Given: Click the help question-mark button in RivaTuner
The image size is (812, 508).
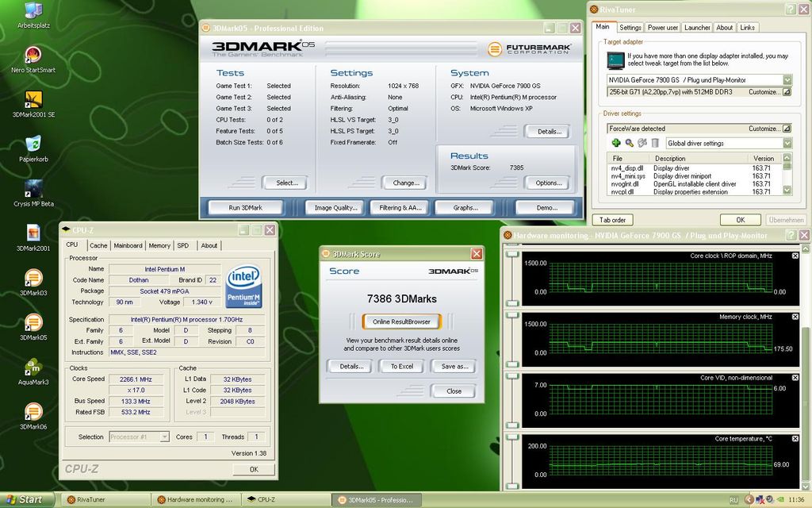Looking at the screenshot, I should 791,10.
